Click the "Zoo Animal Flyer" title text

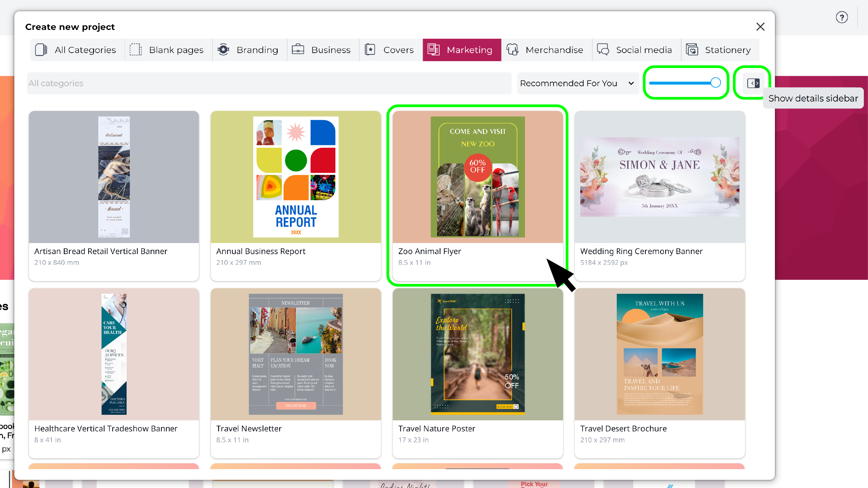430,251
